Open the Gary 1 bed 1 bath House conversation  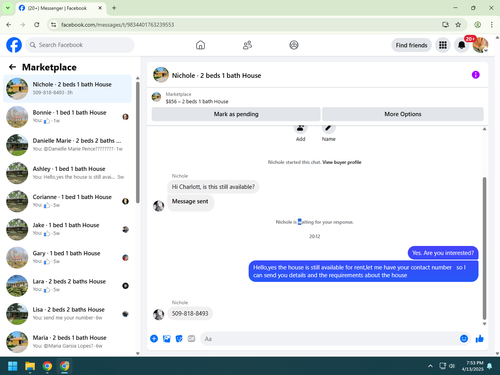tap(67, 258)
